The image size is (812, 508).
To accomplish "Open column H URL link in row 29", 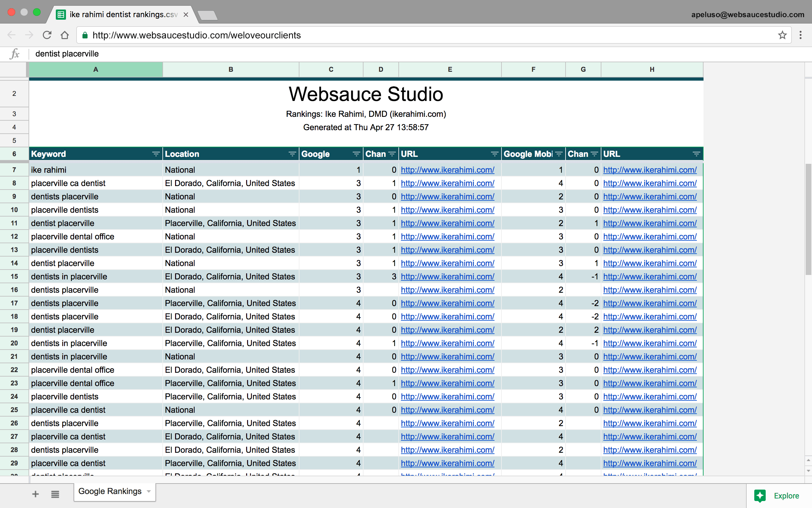I will click(650, 463).
